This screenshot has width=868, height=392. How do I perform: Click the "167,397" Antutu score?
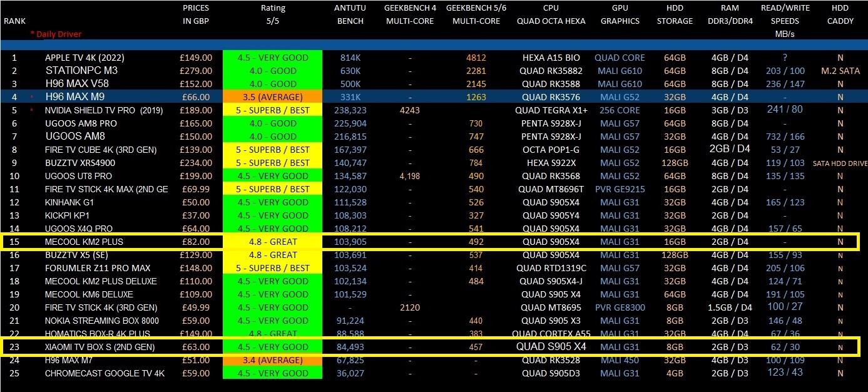click(x=350, y=150)
